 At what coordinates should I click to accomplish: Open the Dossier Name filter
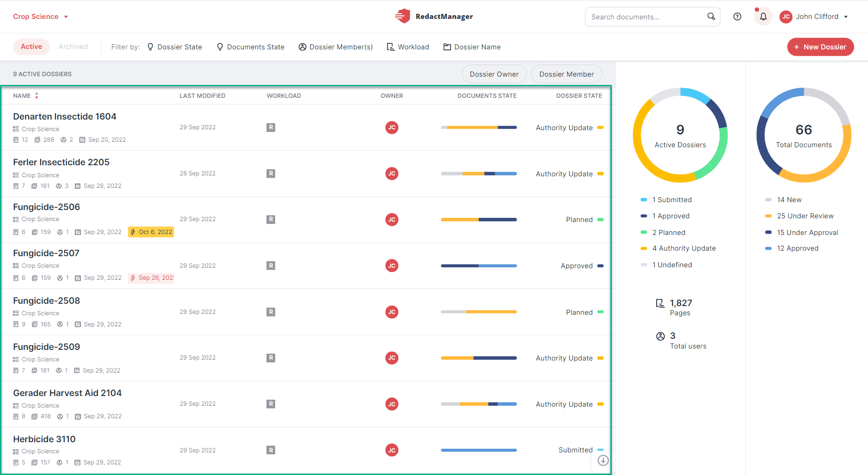point(472,47)
